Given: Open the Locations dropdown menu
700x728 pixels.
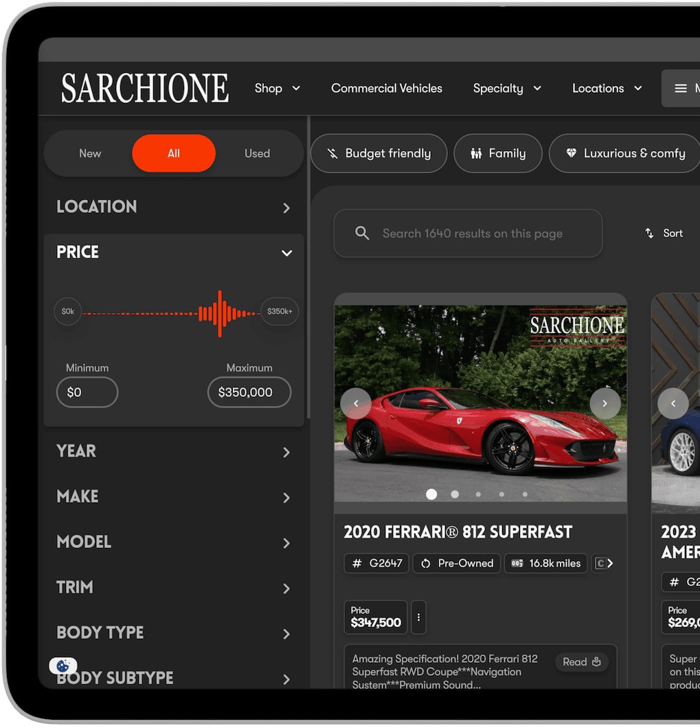Looking at the screenshot, I should [x=607, y=88].
